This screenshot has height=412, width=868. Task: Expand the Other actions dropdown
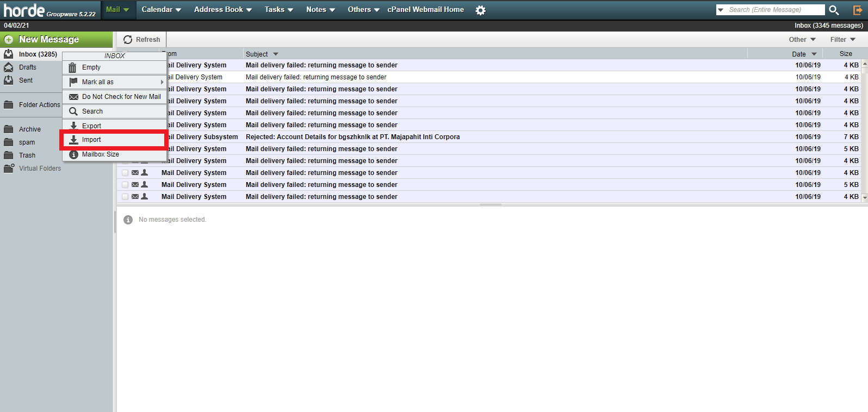802,40
